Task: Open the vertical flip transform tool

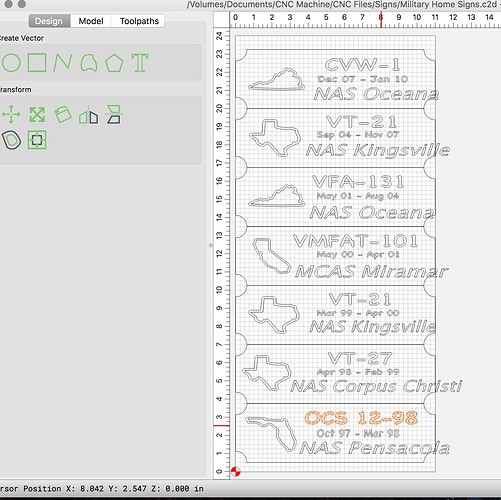Action: click(114, 114)
